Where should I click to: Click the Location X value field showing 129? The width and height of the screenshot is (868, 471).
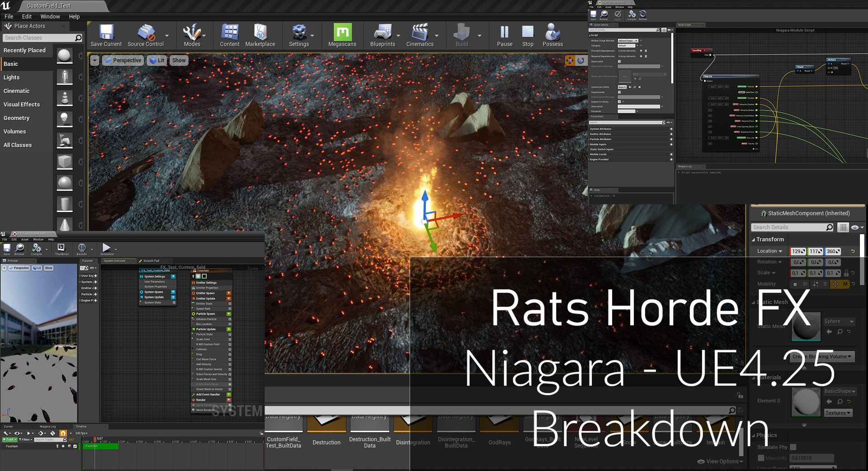pos(797,251)
